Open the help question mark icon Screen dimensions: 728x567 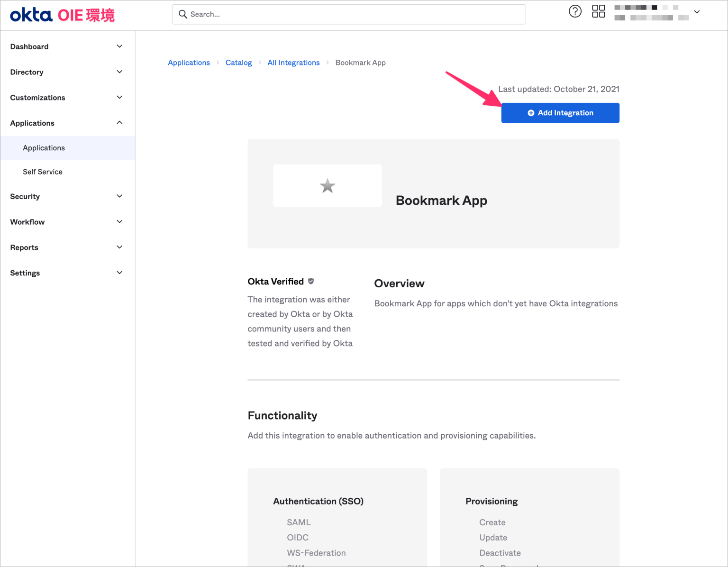pos(575,11)
